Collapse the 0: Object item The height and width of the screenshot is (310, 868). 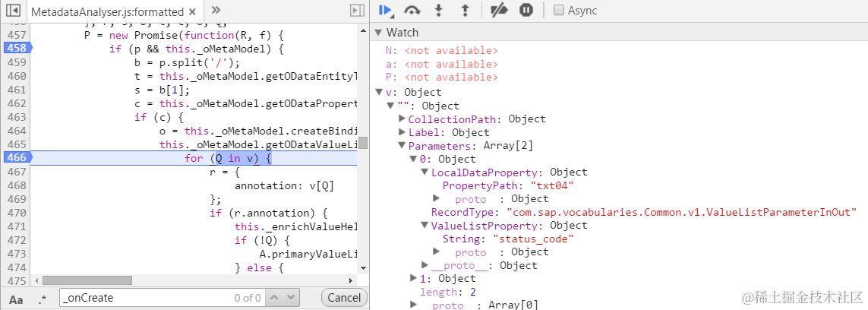coord(413,159)
